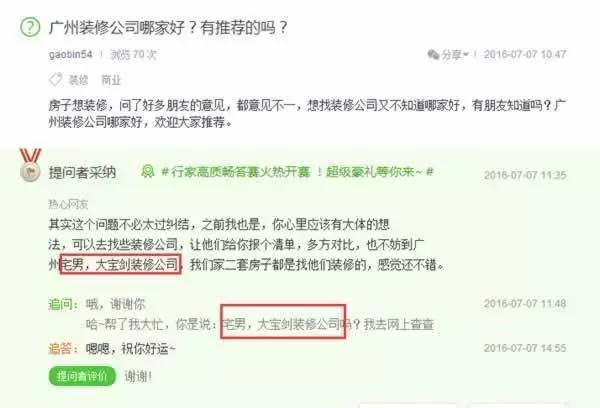Open the 分享 dropdown arrow
The image size is (600, 408).
tap(465, 55)
